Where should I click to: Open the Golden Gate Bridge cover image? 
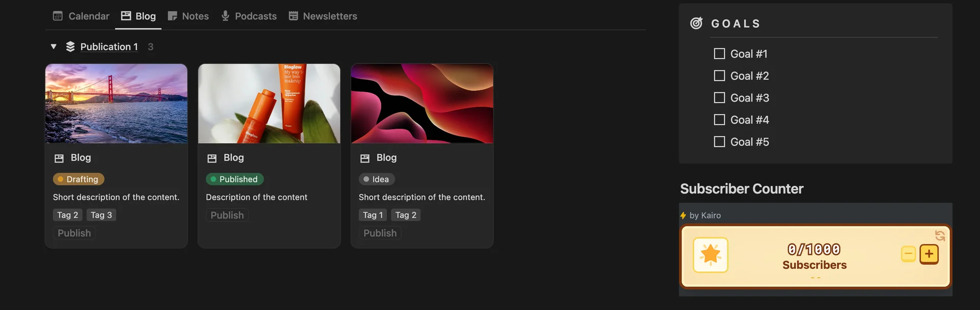pyautogui.click(x=116, y=103)
